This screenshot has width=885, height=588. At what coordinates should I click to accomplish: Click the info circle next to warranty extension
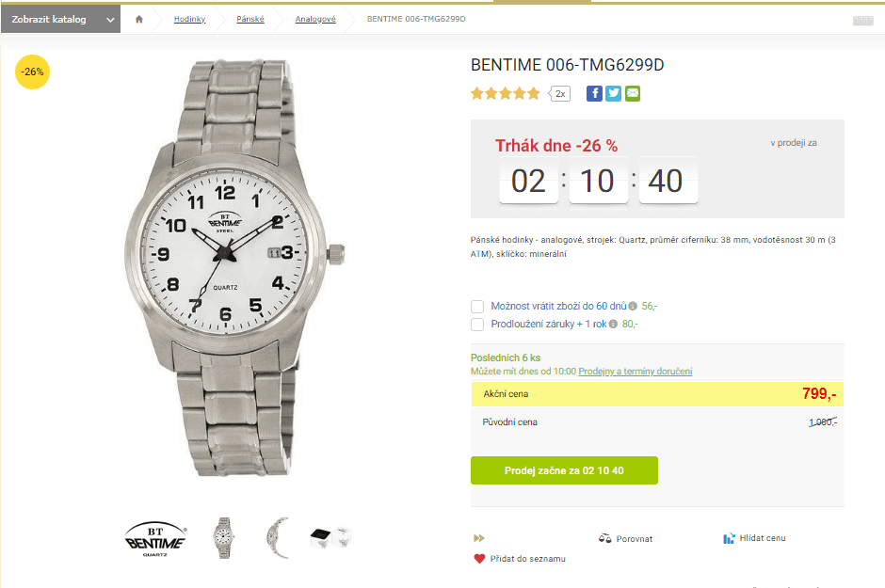click(613, 324)
